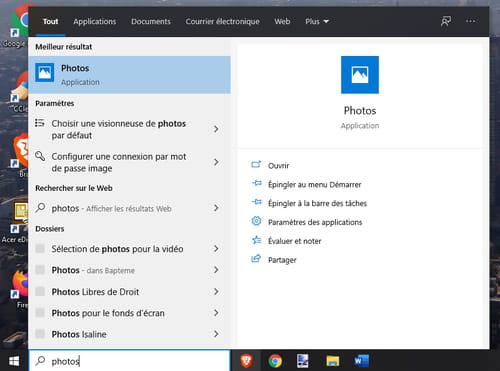This screenshot has width=500, height=371.
Task: Open Chrome from the taskbar
Action: point(275,361)
